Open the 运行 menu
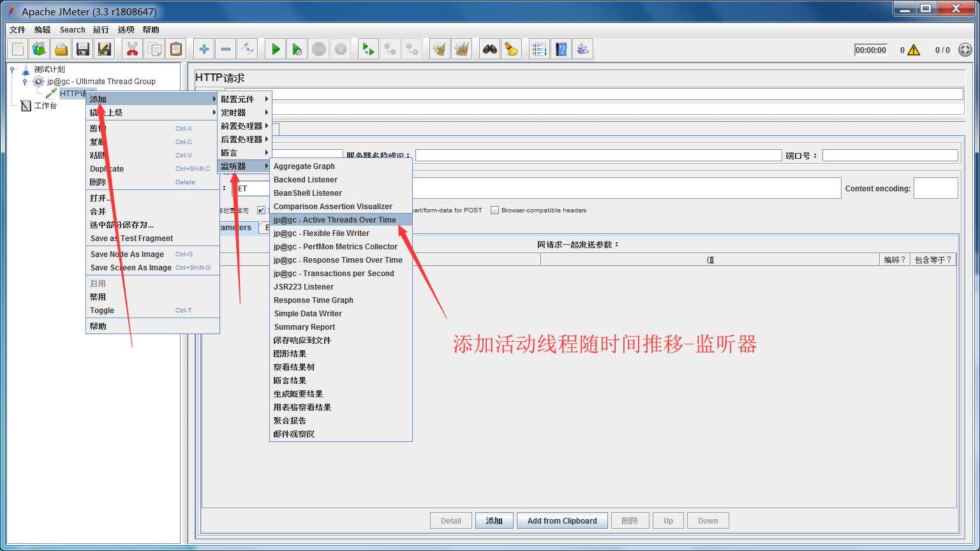Viewport: 980px width, 551px height. pos(101,30)
